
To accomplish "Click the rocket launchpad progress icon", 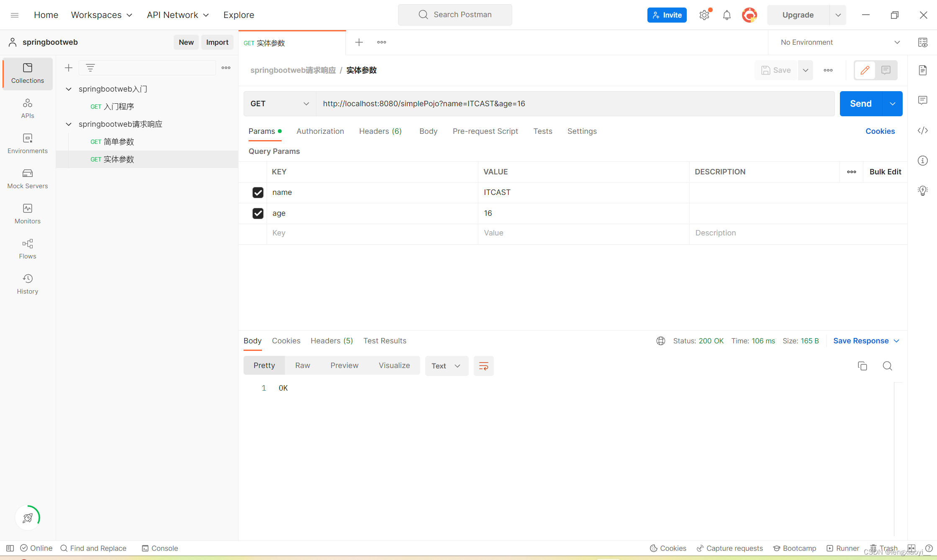I will point(28,518).
